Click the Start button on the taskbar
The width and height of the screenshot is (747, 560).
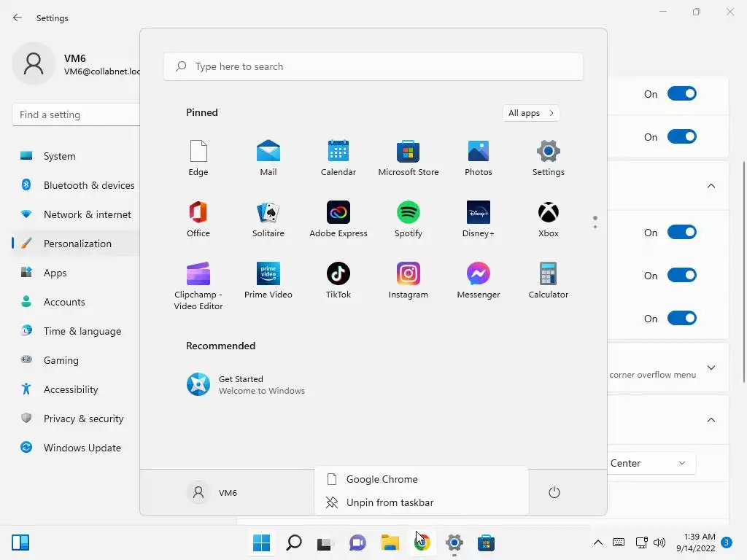coord(262,542)
